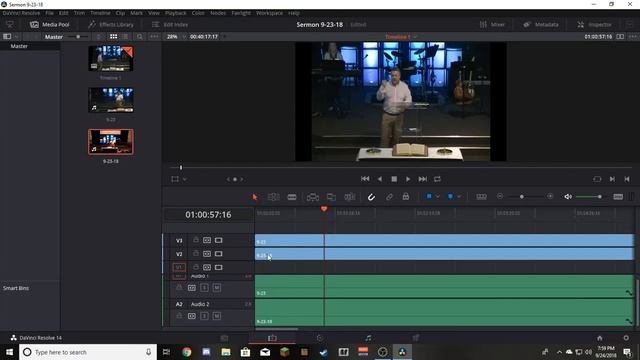This screenshot has height=360, width=640.
Task: Toggle timeline Snapping magnet
Action: (x=371, y=197)
